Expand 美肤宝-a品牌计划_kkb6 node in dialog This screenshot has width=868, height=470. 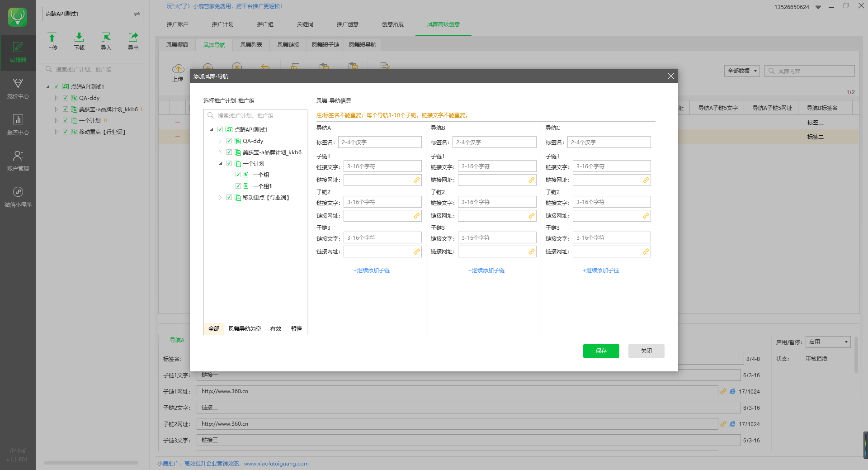click(220, 152)
